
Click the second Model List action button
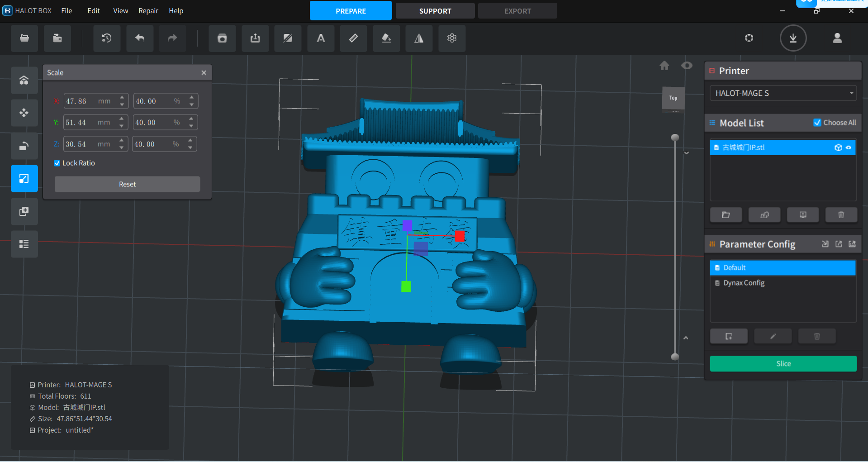point(764,215)
